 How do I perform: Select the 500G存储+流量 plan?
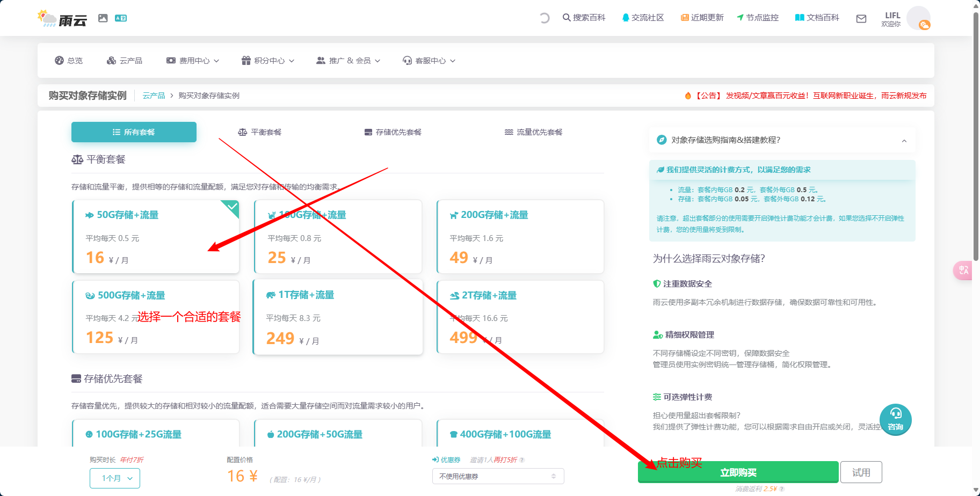pyautogui.click(x=156, y=317)
